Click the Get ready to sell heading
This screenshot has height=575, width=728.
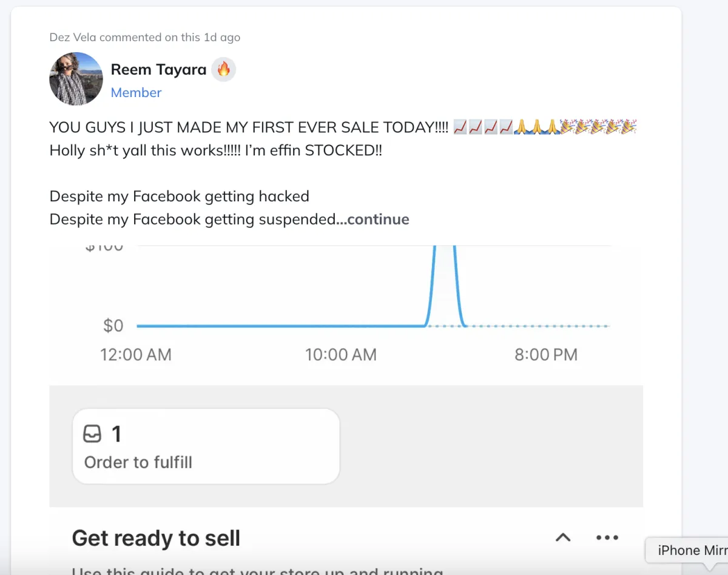(156, 538)
